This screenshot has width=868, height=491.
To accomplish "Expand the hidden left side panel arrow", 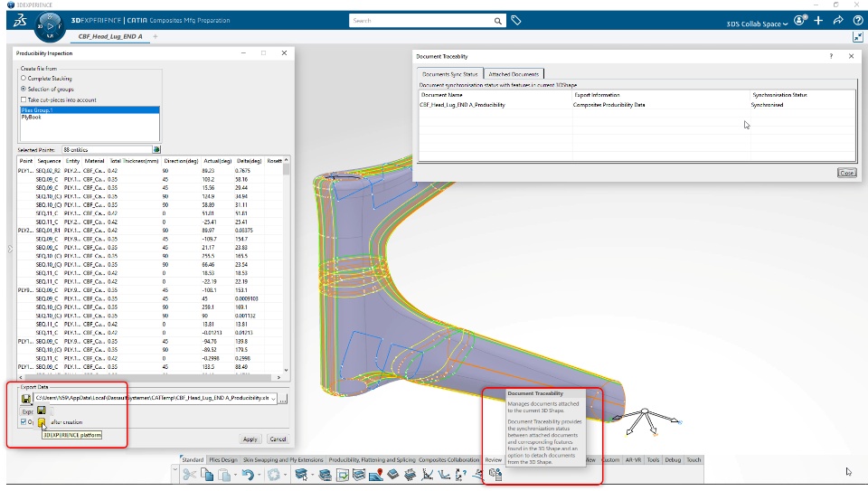I will pos(10,249).
